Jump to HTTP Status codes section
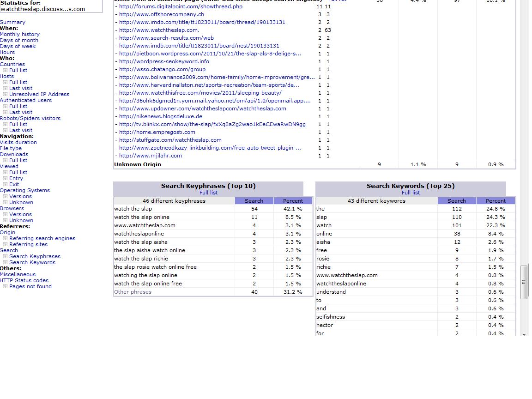The width and height of the screenshot is (532, 399). [24, 280]
